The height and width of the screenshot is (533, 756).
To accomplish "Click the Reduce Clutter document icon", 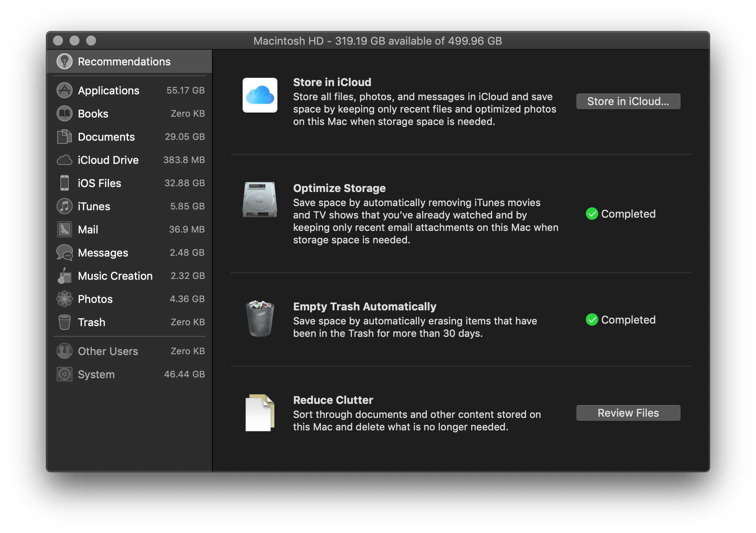I will tap(260, 413).
